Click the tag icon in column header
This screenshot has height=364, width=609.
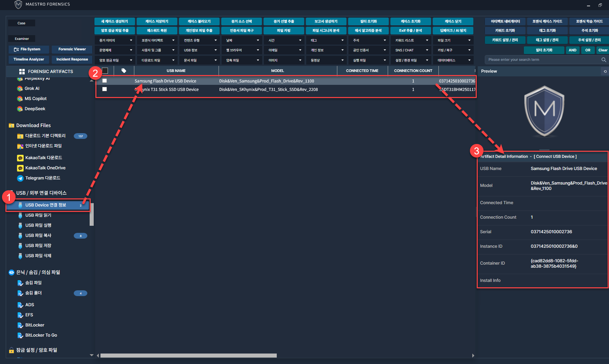[x=124, y=71]
